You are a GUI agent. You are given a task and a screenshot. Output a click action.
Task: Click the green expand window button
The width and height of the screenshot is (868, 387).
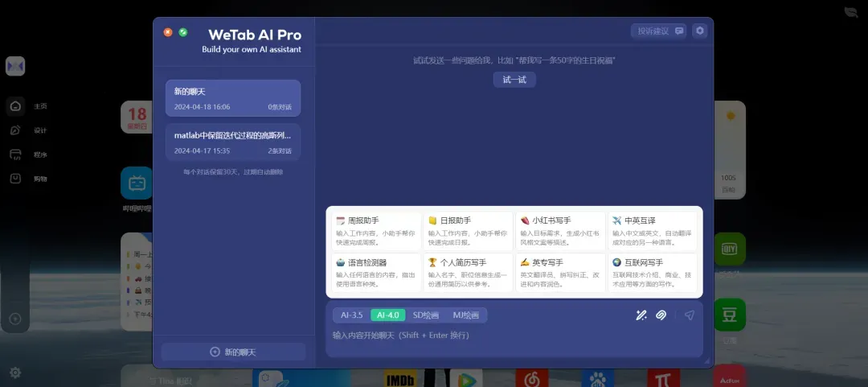[183, 32]
